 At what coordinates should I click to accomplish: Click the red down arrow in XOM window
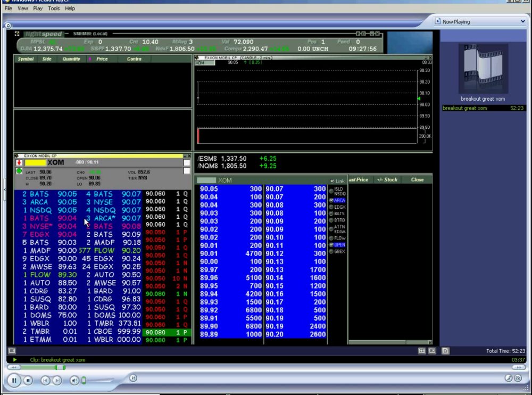click(x=19, y=162)
